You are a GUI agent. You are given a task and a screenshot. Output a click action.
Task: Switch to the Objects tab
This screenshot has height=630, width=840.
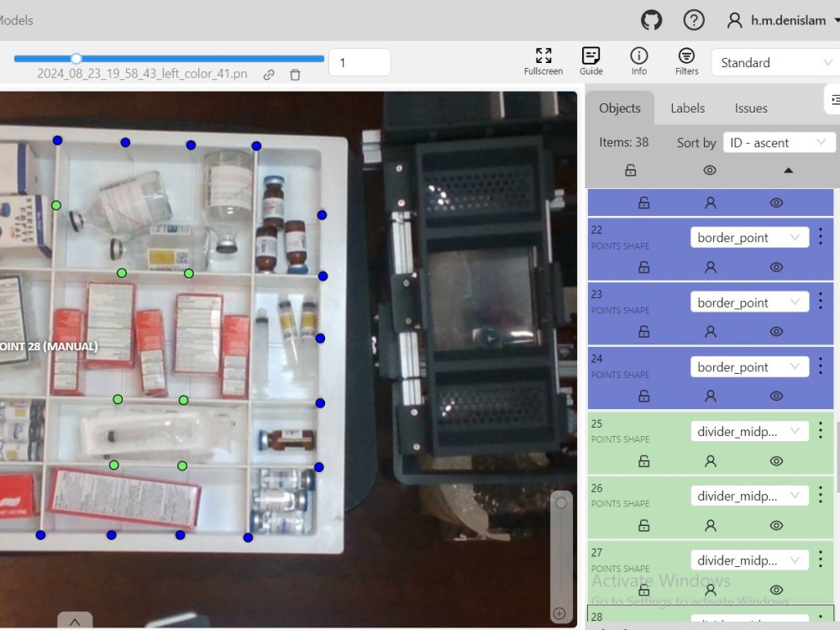pos(620,108)
